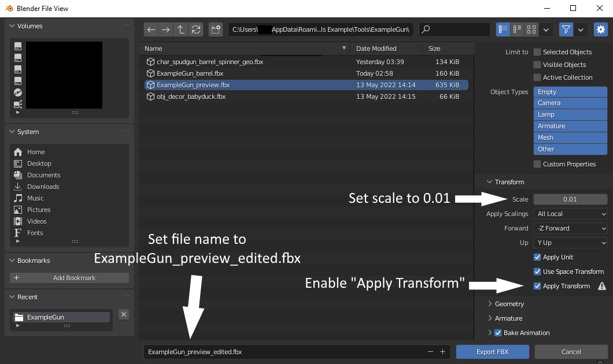Screen dimensions: 613x364
Task: Open the Forward axis dropdown
Action: tap(570, 228)
